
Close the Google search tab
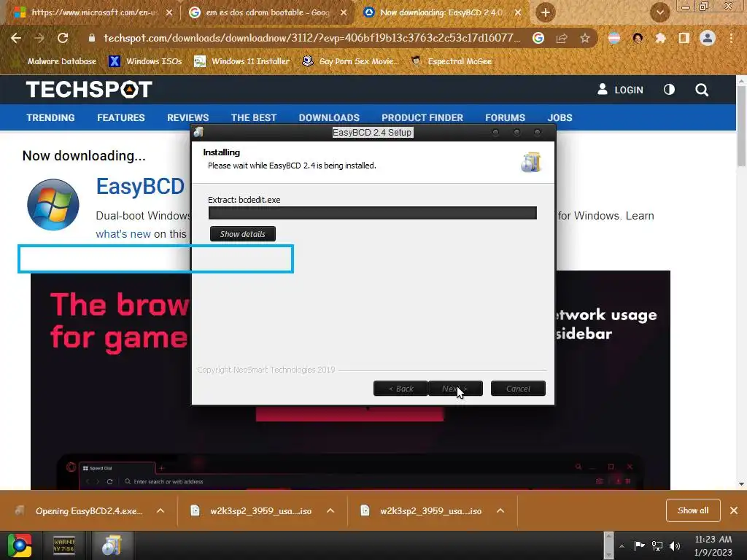tap(344, 12)
